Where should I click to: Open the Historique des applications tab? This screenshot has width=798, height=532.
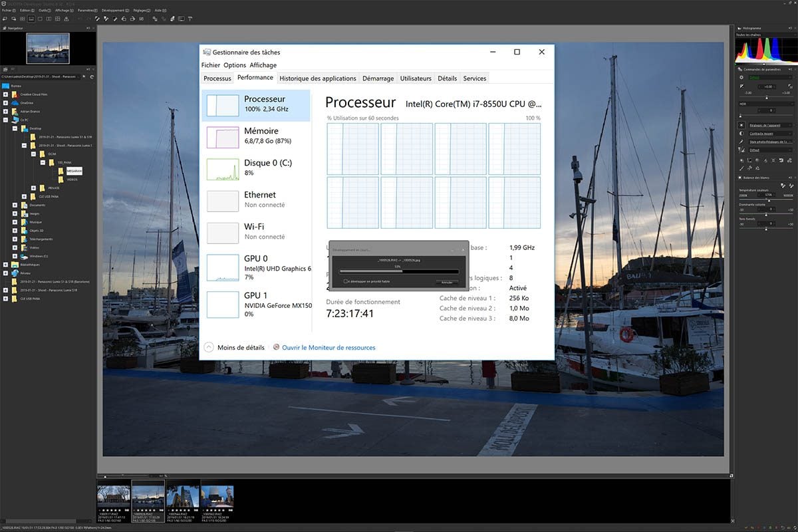pos(318,78)
